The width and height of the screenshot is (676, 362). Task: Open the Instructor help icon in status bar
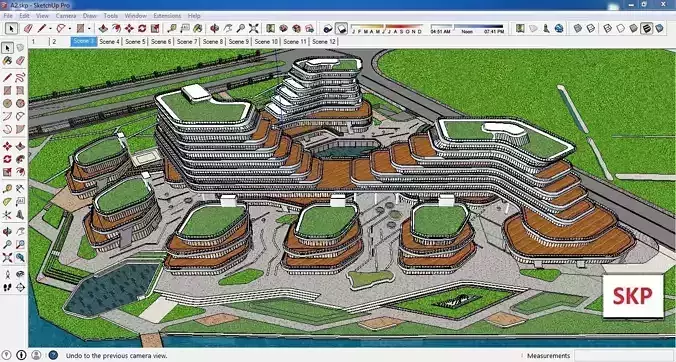[53, 355]
